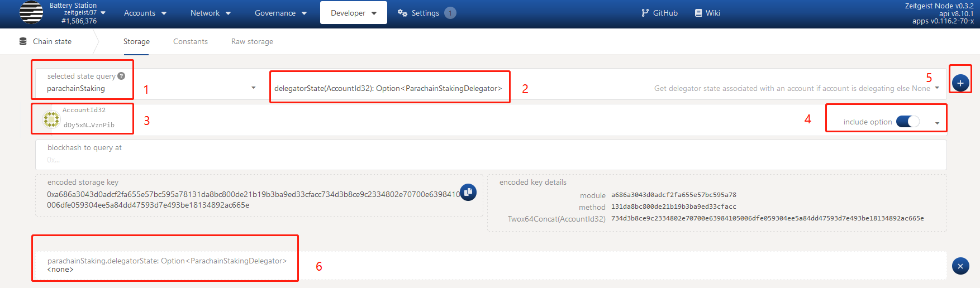Click the Battery Station chain logo
This screenshot has height=288, width=980.
tap(31, 13)
